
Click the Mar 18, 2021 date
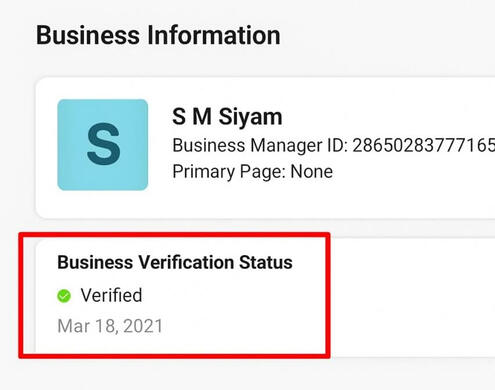110,326
